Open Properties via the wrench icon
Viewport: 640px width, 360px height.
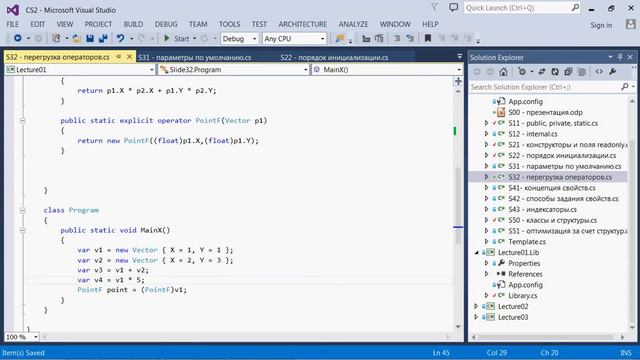612,72
